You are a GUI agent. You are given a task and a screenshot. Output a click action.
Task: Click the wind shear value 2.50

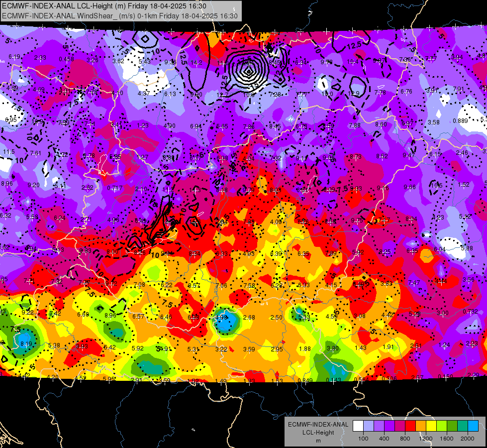[277, 318]
